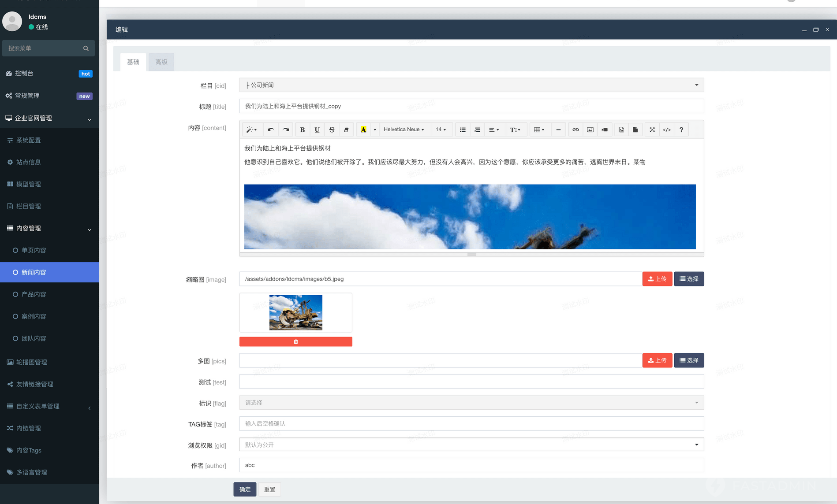Open 栏目管理 in the sidebar
Screen dimensions: 837x504
tap(49, 206)
